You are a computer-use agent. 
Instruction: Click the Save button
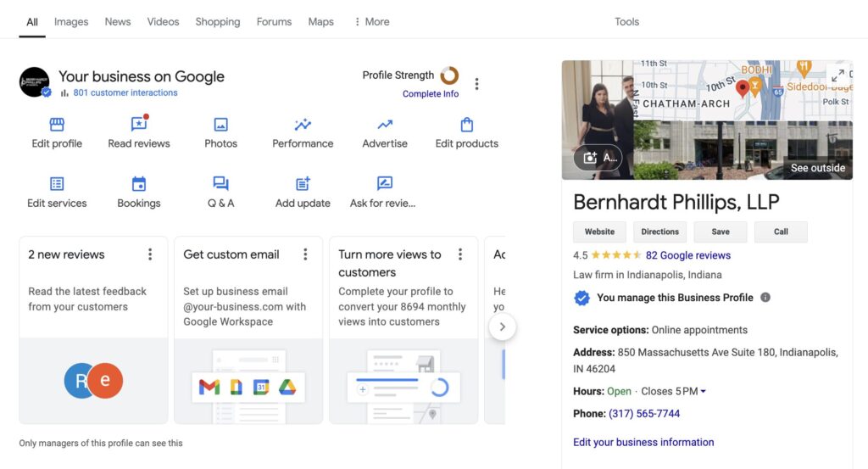pyautogui.click(x=721, y=232)
